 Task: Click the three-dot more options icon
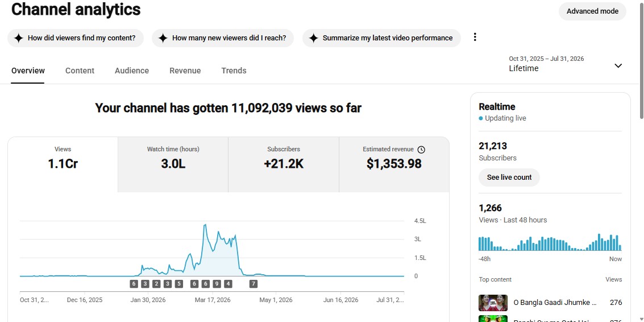coord(475,37)
